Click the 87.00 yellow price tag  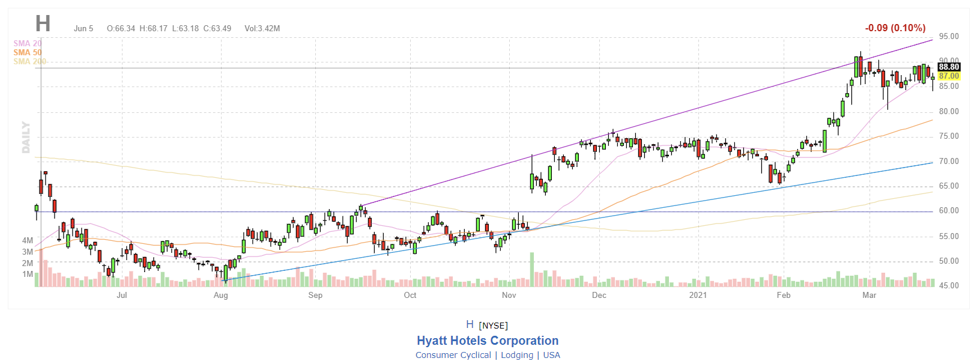tap(949, 76)
